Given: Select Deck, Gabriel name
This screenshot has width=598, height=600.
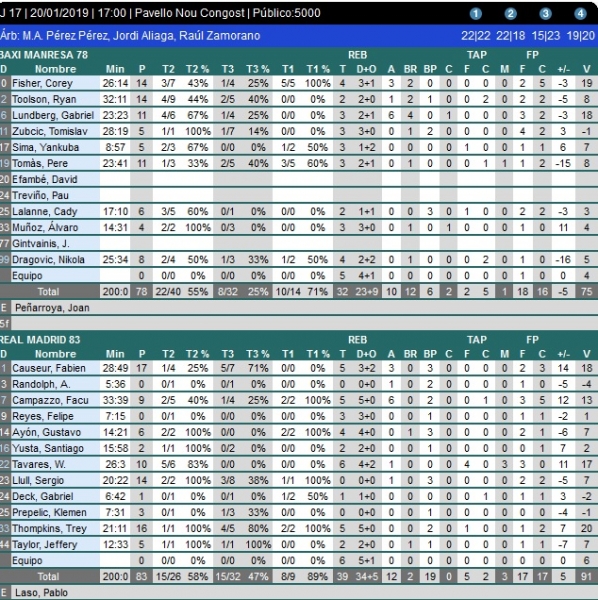Looking at the screenshot, I should pos(42,497).
